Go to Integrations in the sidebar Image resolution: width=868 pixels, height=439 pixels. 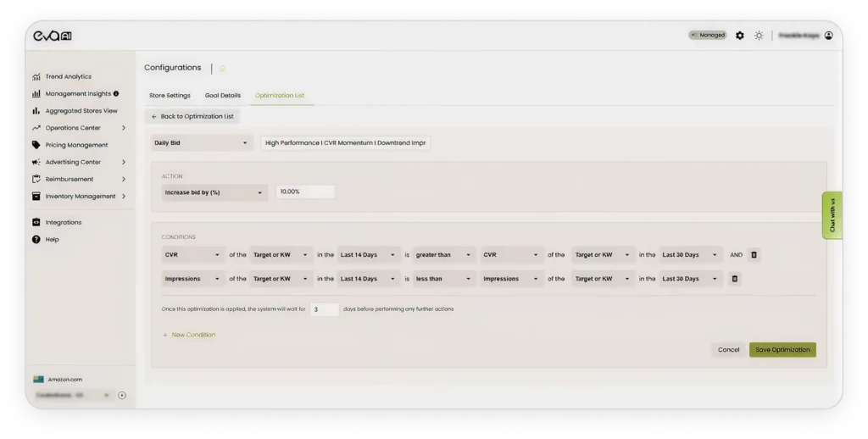click(64, 222)
